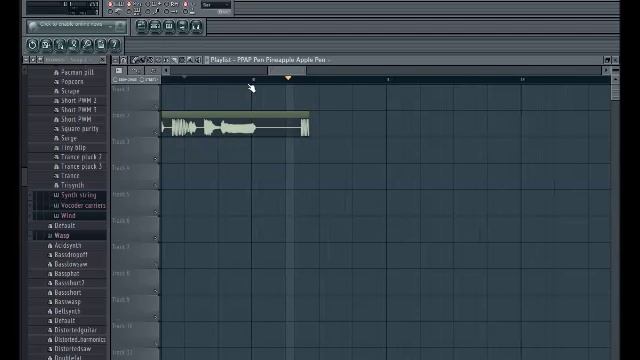Open the Playlist window shortcut button
640x360 pixels.
[x=141, y=27]
